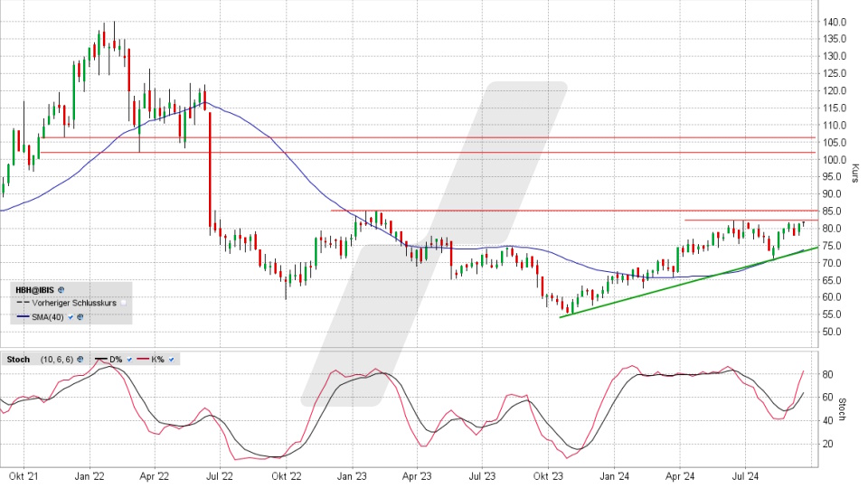Image resolution: width=868 pixels, height=488 pixels.
Task: Click the D% legend label
Action: point(116,360)
